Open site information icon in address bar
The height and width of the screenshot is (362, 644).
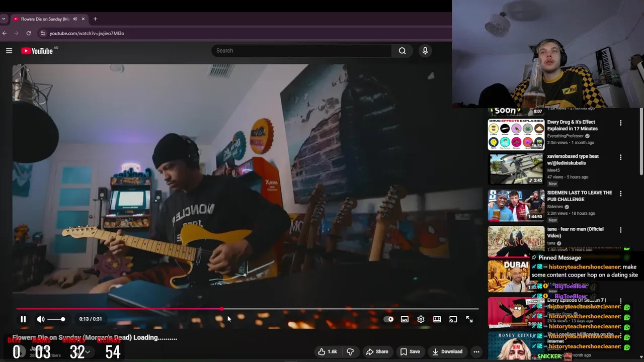pyautogui.click(x=43, y=33)
